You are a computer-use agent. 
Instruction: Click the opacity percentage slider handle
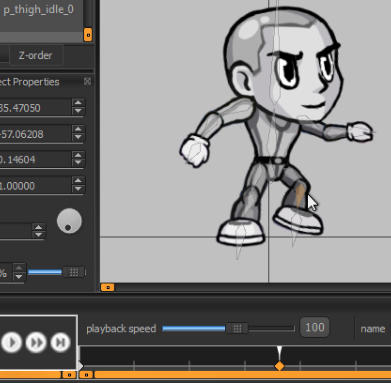tap(73, 272)
